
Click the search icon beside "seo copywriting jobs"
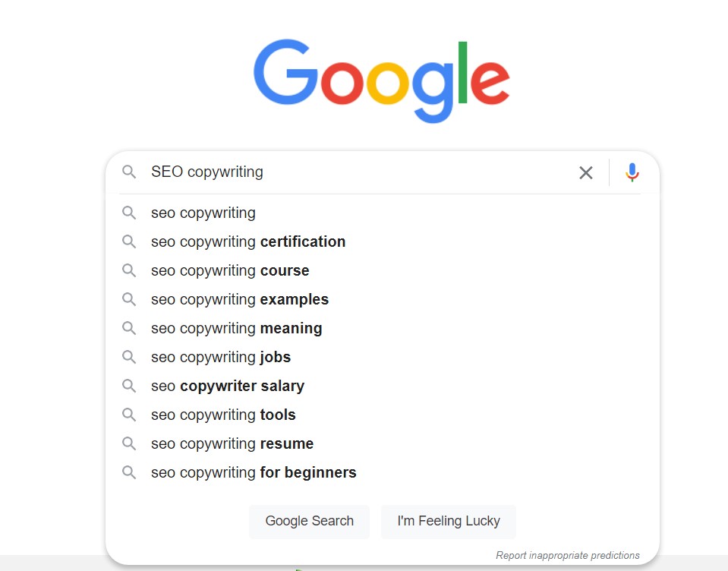[129, 357]
